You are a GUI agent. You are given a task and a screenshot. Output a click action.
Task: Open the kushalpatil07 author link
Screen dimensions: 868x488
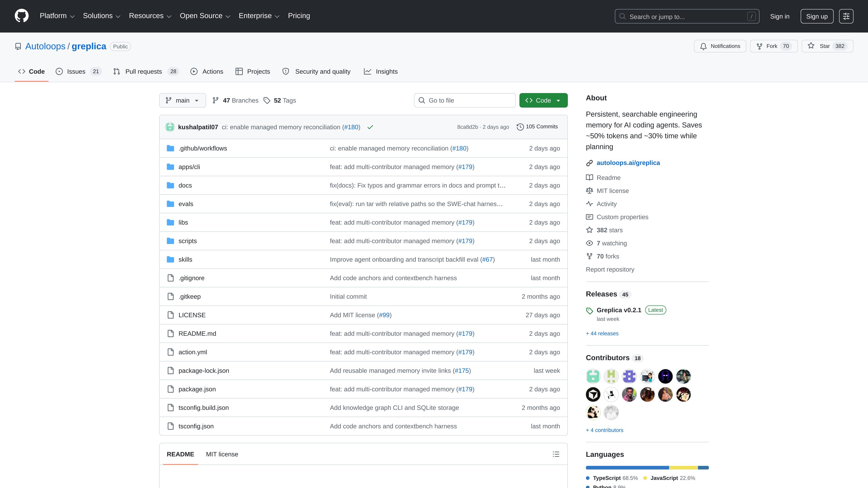point(198,127)
